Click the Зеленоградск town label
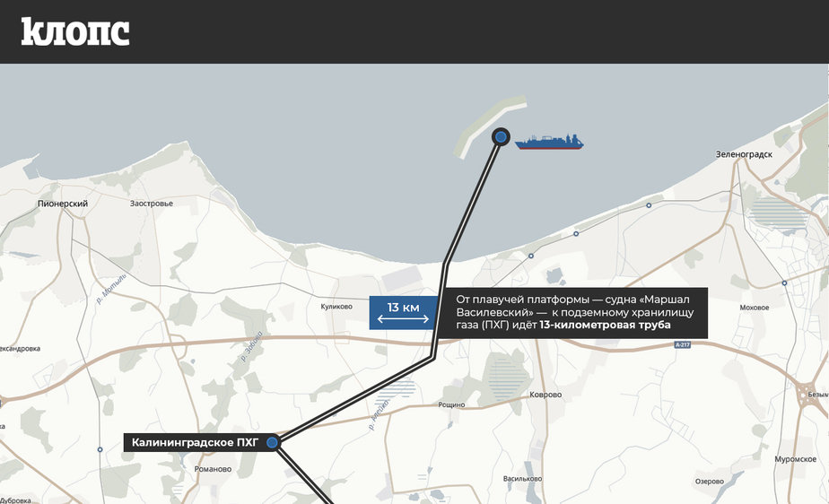This screenshot has height=504, width=829. (744, 154)
